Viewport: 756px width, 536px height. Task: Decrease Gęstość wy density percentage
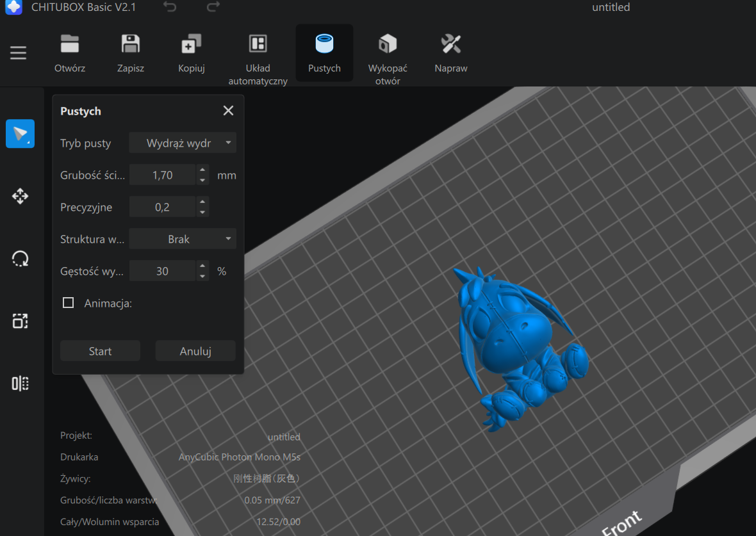coord(202,276)
